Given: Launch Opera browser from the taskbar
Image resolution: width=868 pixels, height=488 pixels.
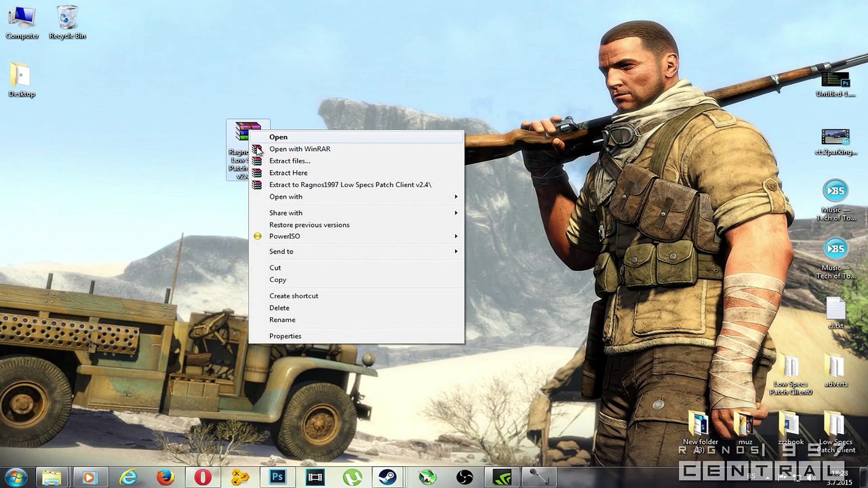Looking at the screenshot, I should [x=202, y=477].
